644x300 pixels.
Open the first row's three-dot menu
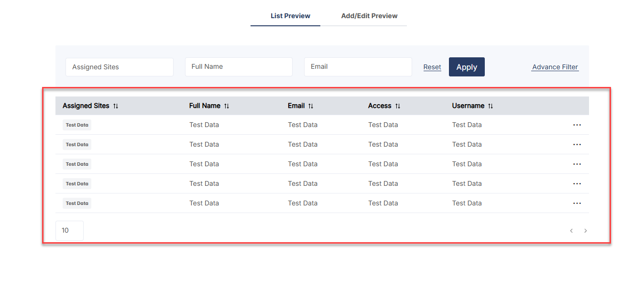pos(577,125)
